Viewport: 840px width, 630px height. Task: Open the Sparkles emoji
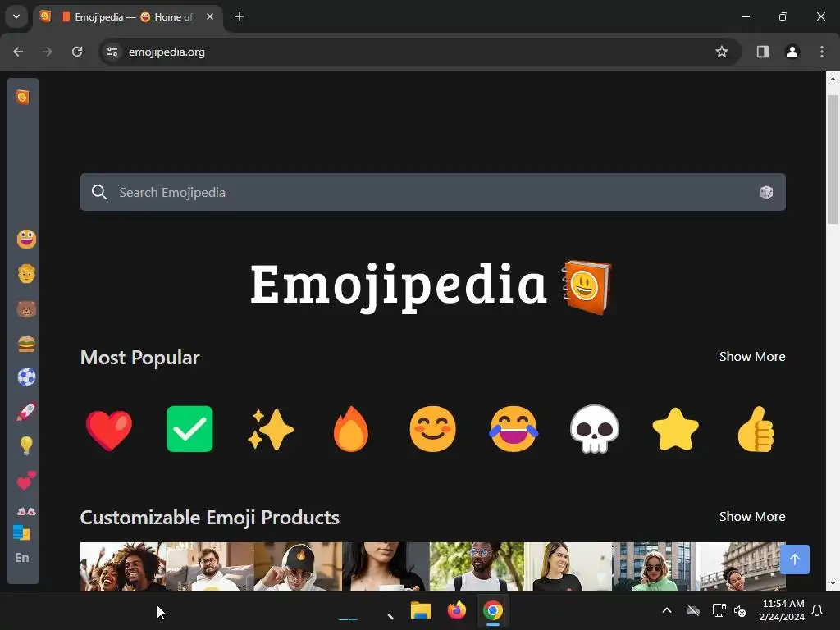click(x=271, y=430)
